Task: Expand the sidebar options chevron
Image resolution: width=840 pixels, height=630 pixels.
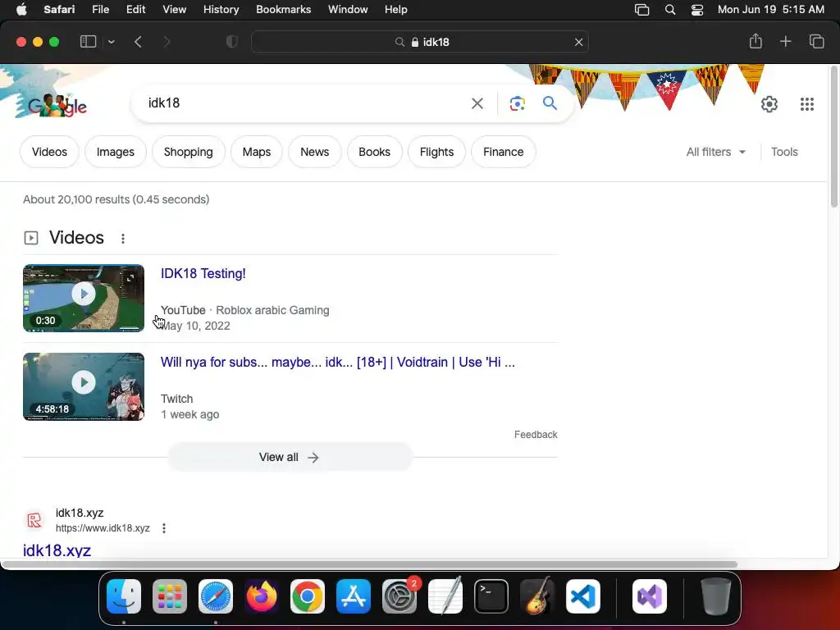Action: [x=111, y=42]
